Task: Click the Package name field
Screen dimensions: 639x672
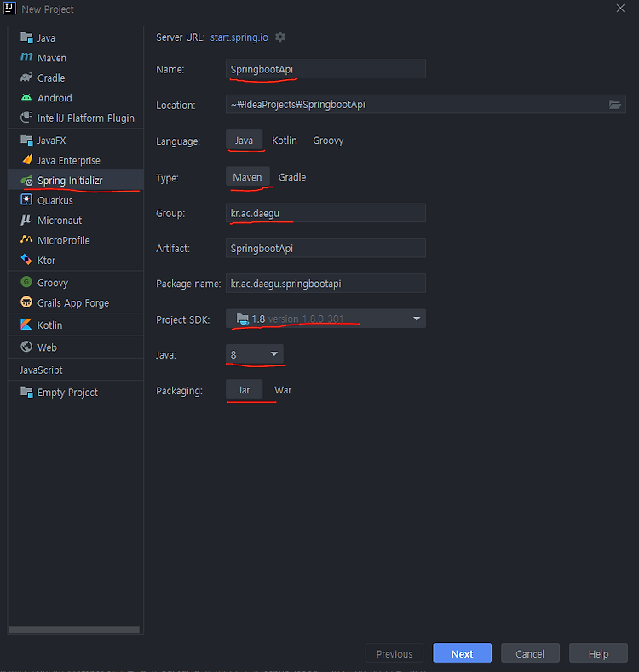Action: (x=325, y=284)
